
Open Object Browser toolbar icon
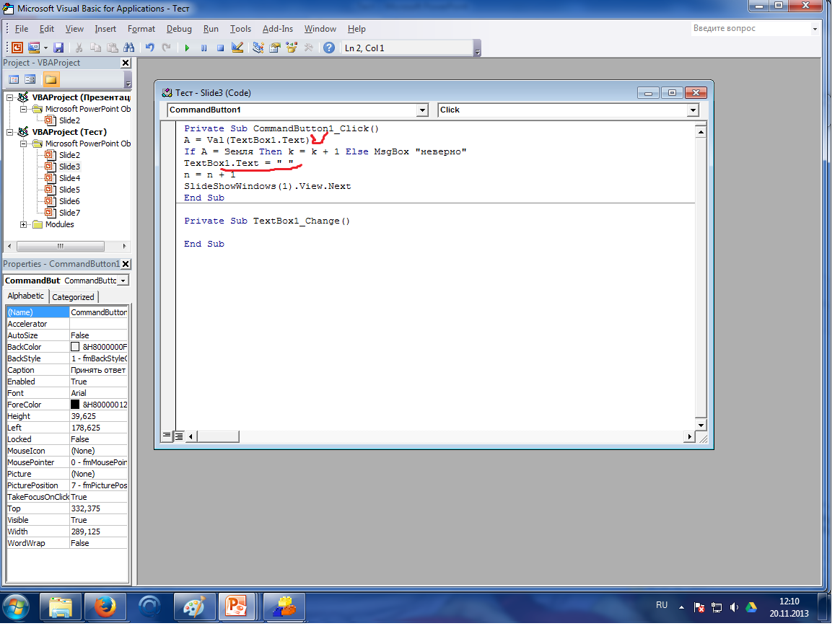[x=292, y=48]
